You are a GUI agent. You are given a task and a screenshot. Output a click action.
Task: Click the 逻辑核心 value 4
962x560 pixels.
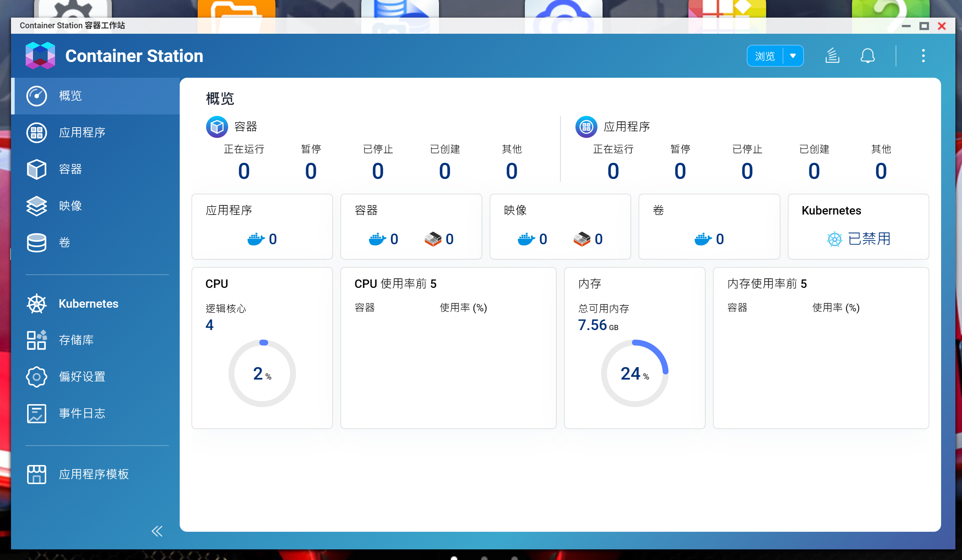coord(209,325)
